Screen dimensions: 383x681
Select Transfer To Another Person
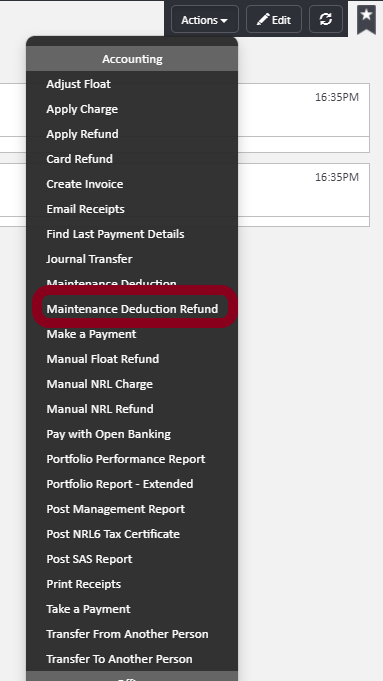point(119,659)
